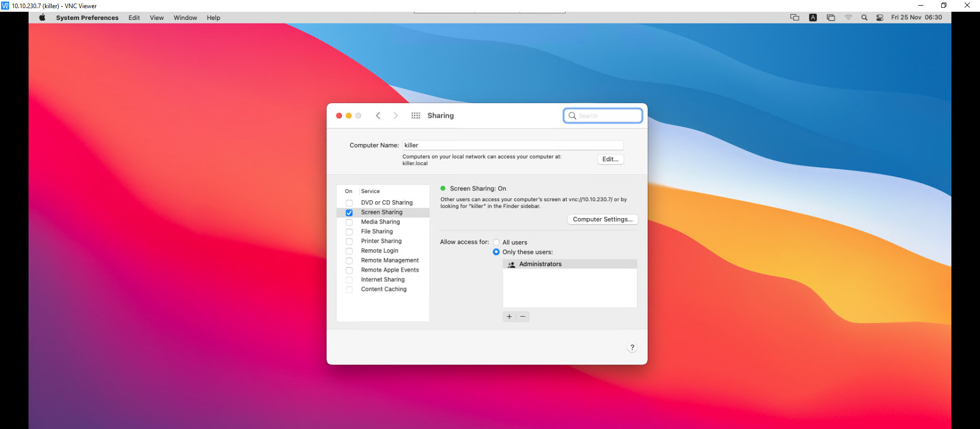Go back with the left chevron
The image size is (980, 429).
point(378,116)
